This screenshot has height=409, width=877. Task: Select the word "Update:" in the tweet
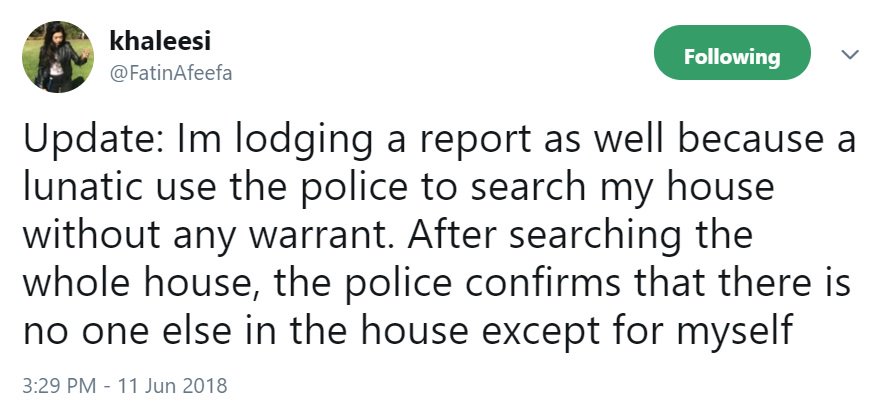pos(93,140)
